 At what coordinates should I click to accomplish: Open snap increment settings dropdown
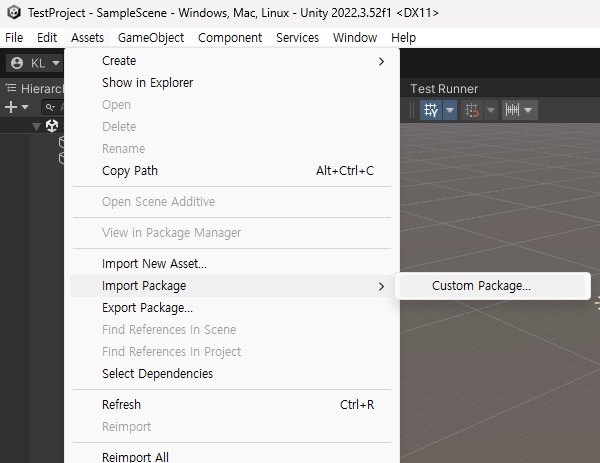(491, 110)
